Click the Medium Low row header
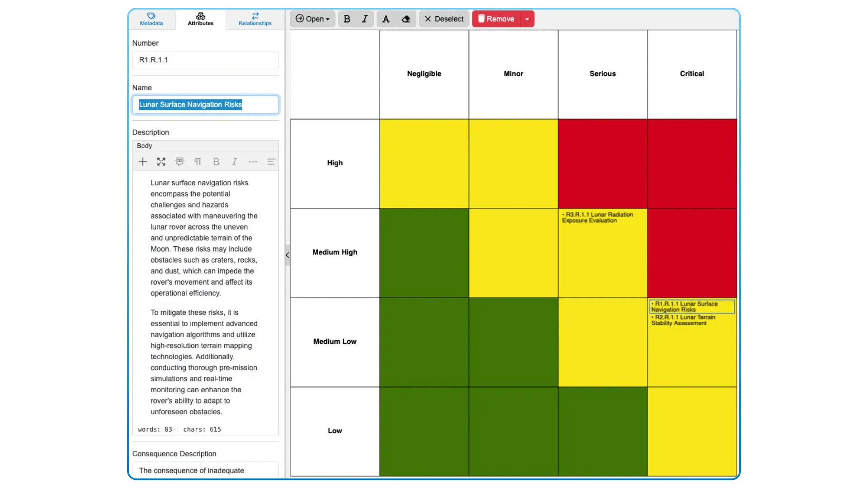 tap(335, 342)
